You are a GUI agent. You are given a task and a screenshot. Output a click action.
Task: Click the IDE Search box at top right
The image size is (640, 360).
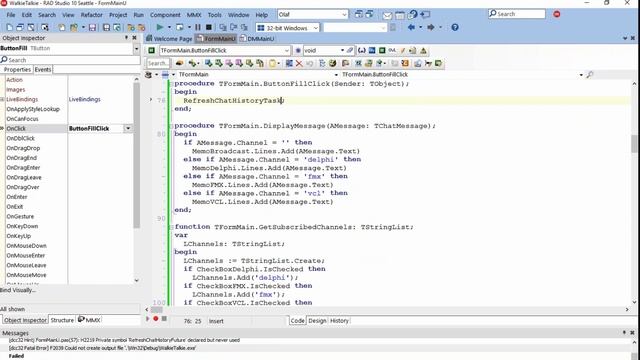517,14
